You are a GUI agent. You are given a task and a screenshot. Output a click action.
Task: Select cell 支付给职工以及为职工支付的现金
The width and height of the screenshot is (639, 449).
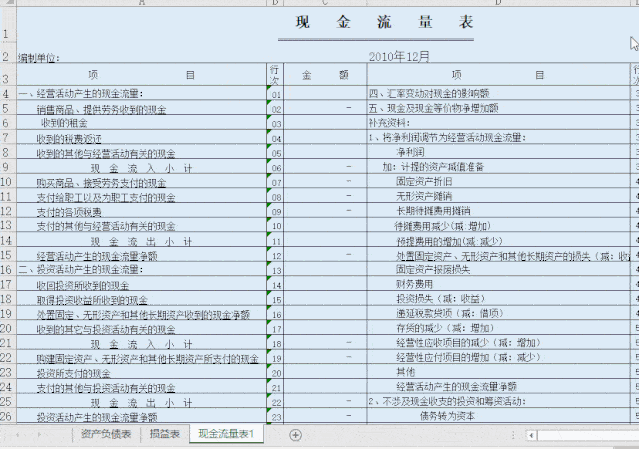click(x=141, y=196)
